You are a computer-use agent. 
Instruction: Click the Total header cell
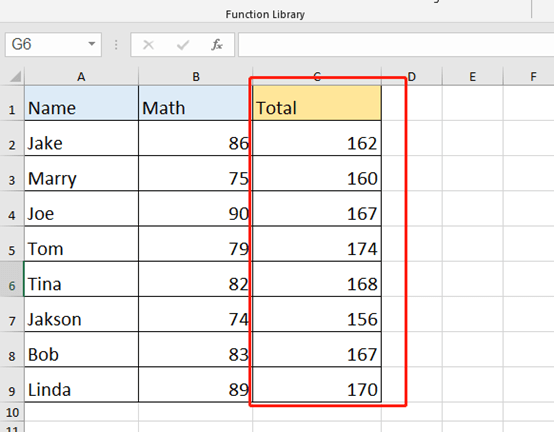coord(317,103)
